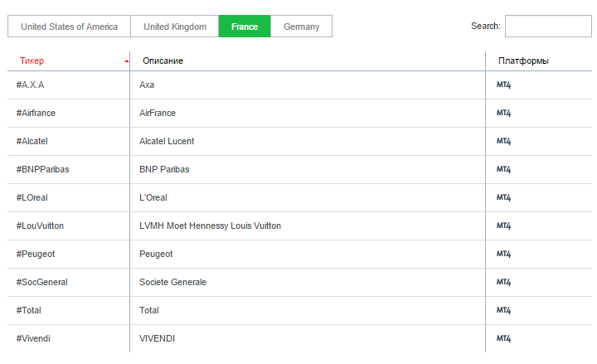The height and width of the screenshot is (364, 597).
Task: Click description AirFrance
Action: pyautogui.click(x=158, y=113)
